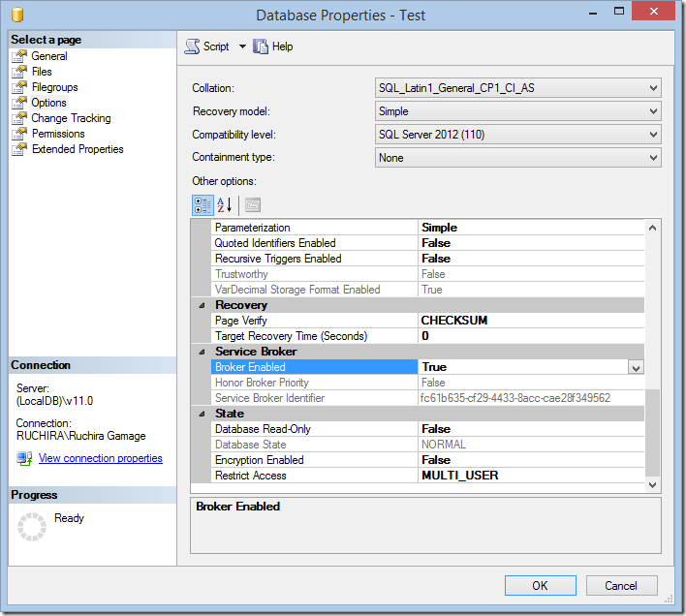The height and width of the screenshot is (616, 686).
Task: Click the OK button
Action: (541, 585)
